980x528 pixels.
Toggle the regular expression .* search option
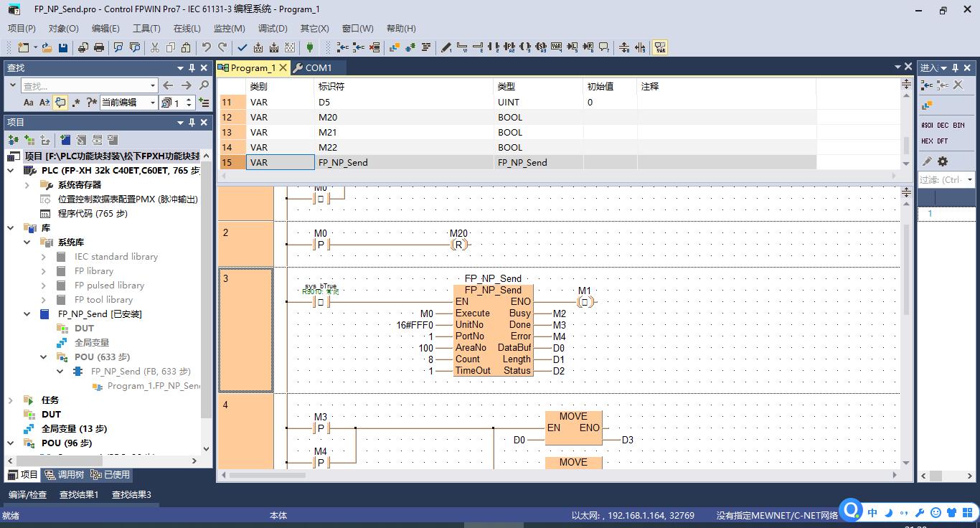pyautogui.click(x=76, y=103)
